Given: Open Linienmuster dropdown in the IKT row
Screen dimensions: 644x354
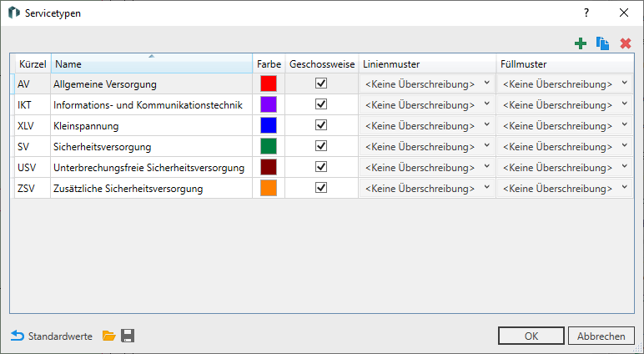Looking at the screenshot, I should [x=427, y=105].
